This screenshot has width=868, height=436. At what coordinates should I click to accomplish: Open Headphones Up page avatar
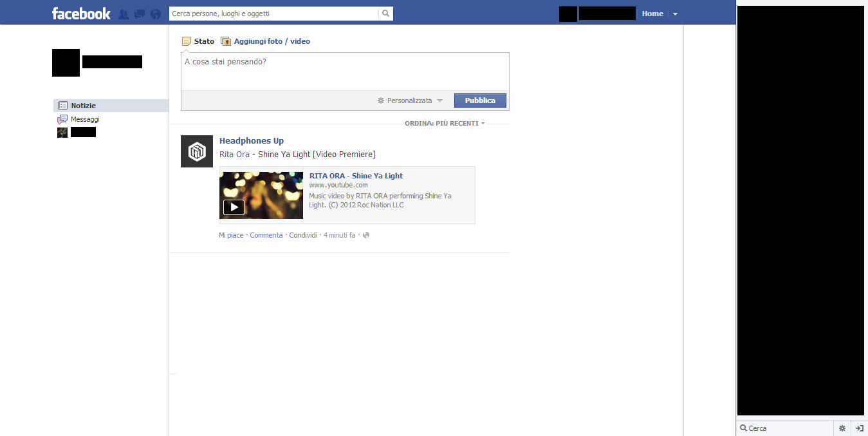197,151
